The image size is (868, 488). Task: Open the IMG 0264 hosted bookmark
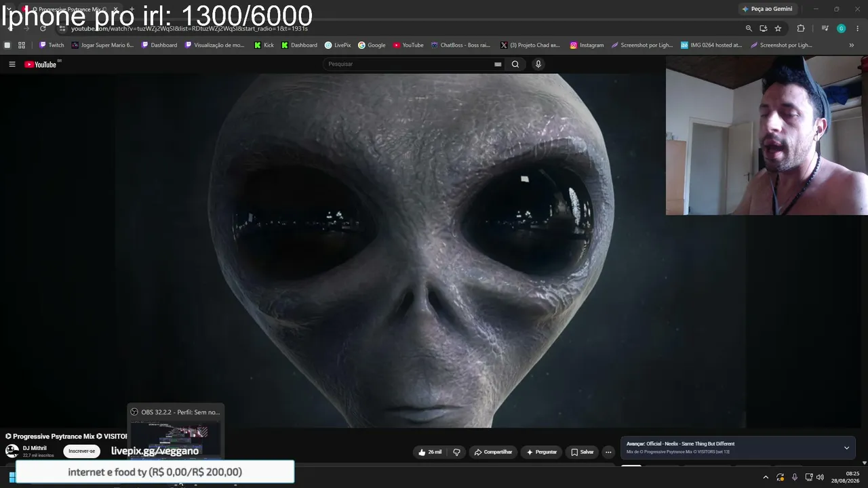pyautogui.click(x=711, y=45)
